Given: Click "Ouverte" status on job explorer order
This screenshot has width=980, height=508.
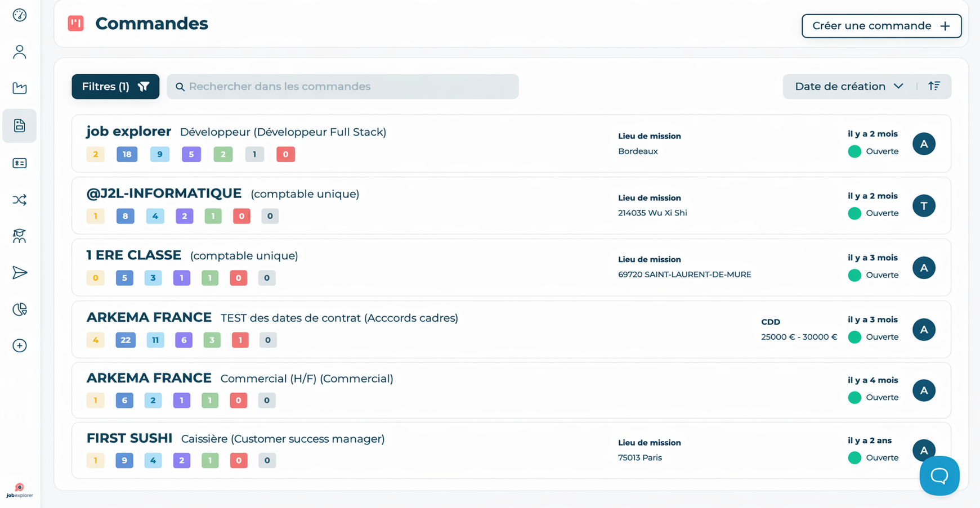Looking at the screenshot, I should (x=882, y=151).
